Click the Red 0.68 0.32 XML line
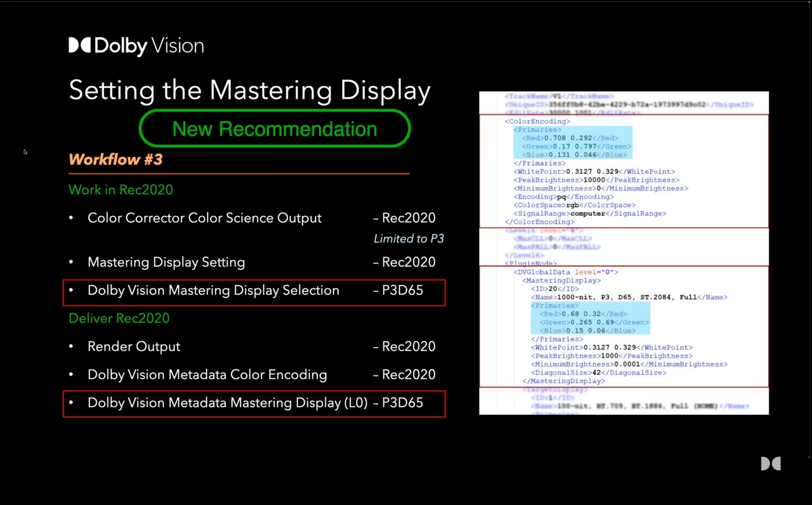This screenshot has width=812, height=505. point(583,314)
